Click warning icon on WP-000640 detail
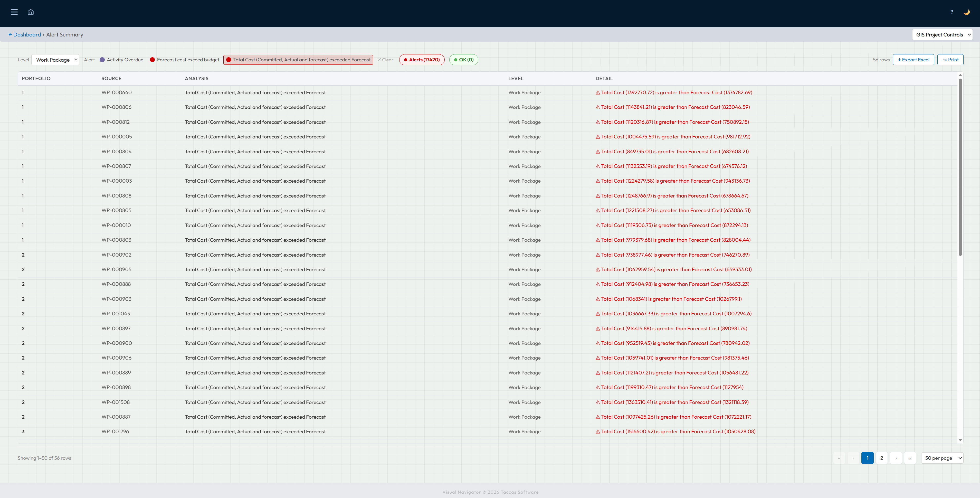Viewport: 980px width, 498px height. point(598,92)
